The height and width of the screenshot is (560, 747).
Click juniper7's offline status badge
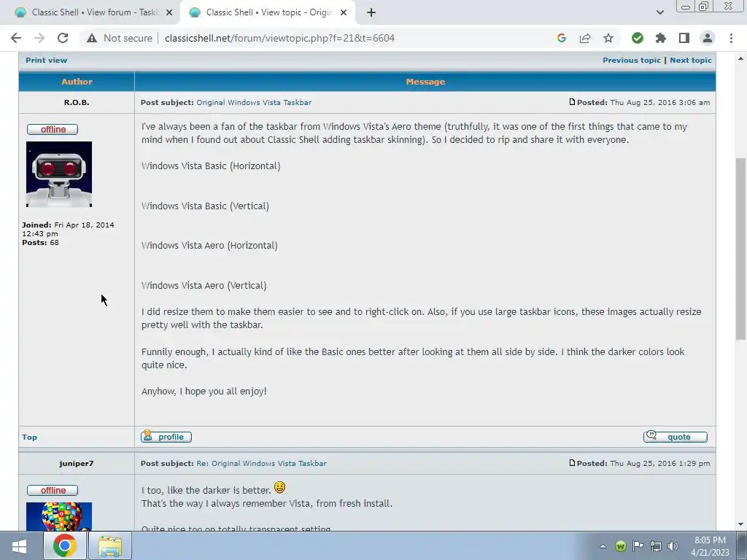[x=53, y=490]
